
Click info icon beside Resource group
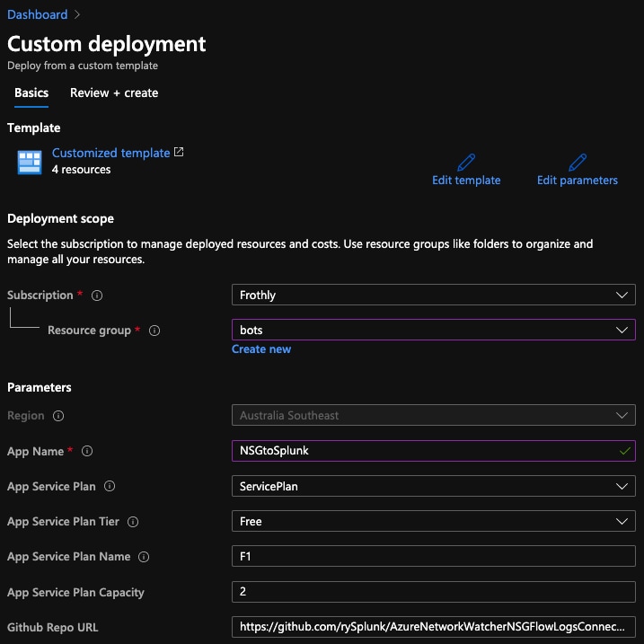pos(154,331)
